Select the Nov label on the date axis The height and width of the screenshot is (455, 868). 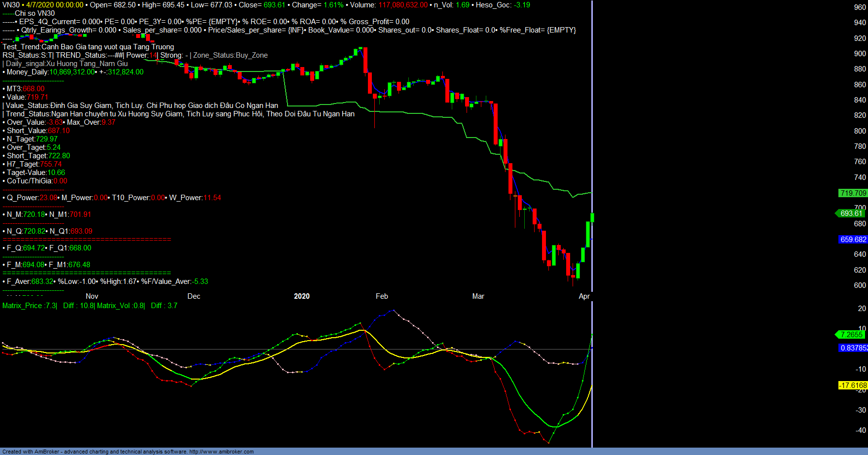(92, 296)
